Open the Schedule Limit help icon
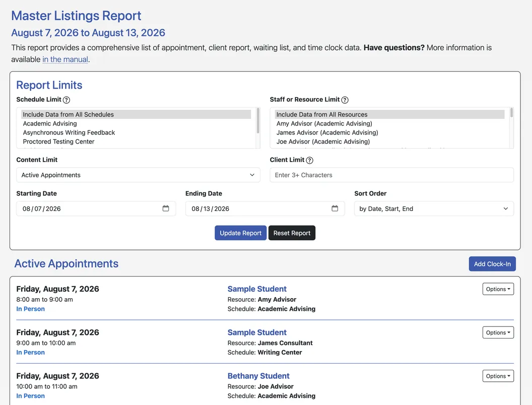Viewport: 532px width, 405px height. click(x=66, y=100)
